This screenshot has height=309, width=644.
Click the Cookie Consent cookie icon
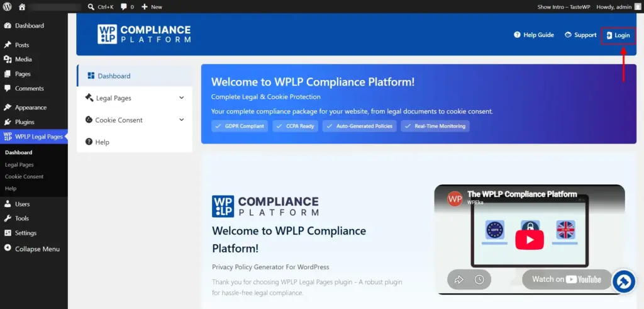tap(89, 120)
